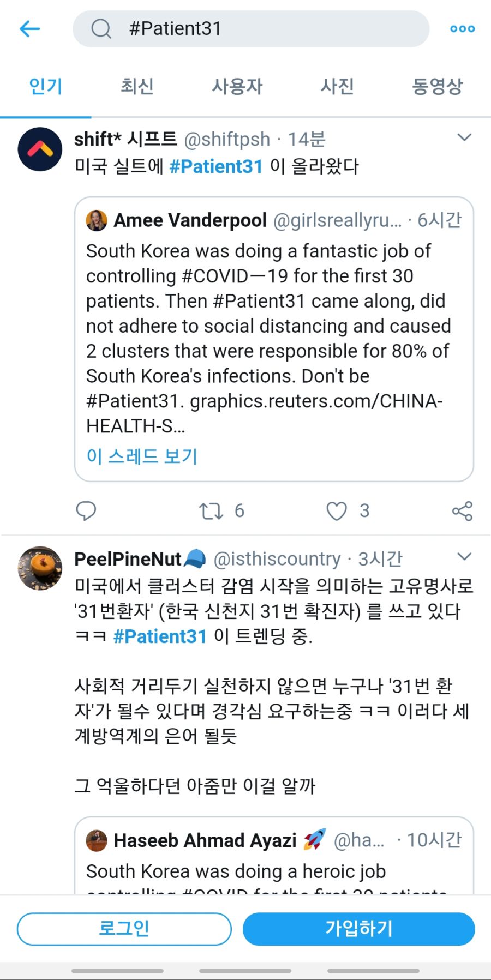The image size is (491, 980).
Task: Tap the back arrow to leave search
Action: (x=31, y=28)
